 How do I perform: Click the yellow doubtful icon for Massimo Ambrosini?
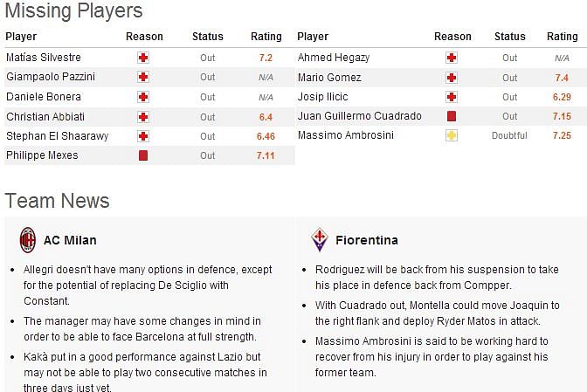(452, 135)
